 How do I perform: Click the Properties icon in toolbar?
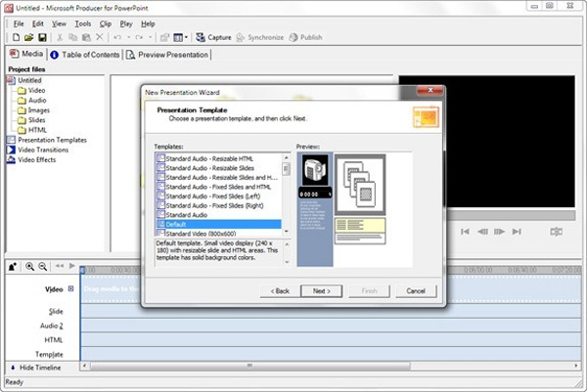[164, 37]
